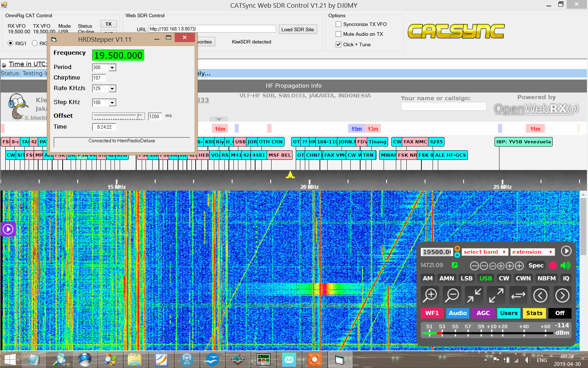Screen dimensions: 588x368
Task: Open the Windows Start button
Action: [10, 360]
